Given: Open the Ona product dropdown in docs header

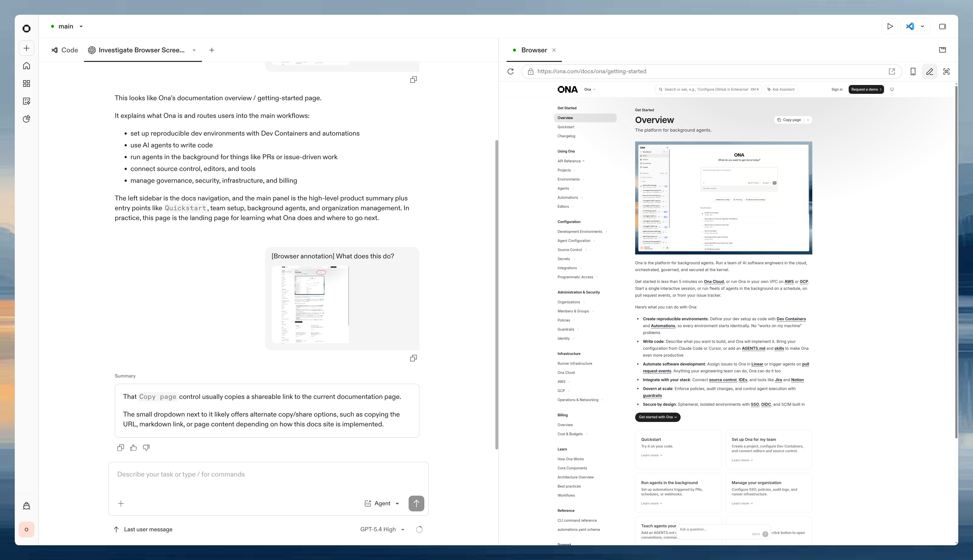Looking at the screenshot, I should click(x=590, y=90).
